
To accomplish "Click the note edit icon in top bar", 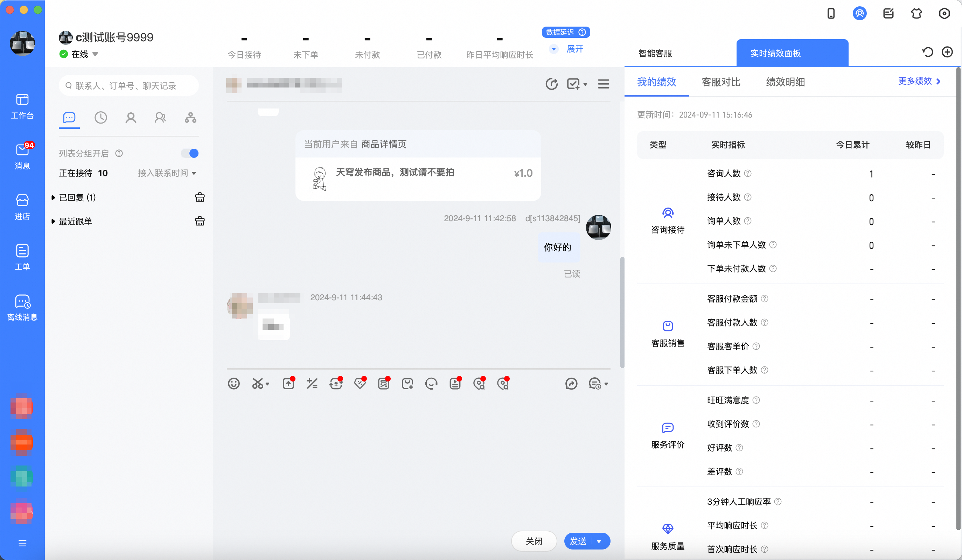I will pos(888,13).
